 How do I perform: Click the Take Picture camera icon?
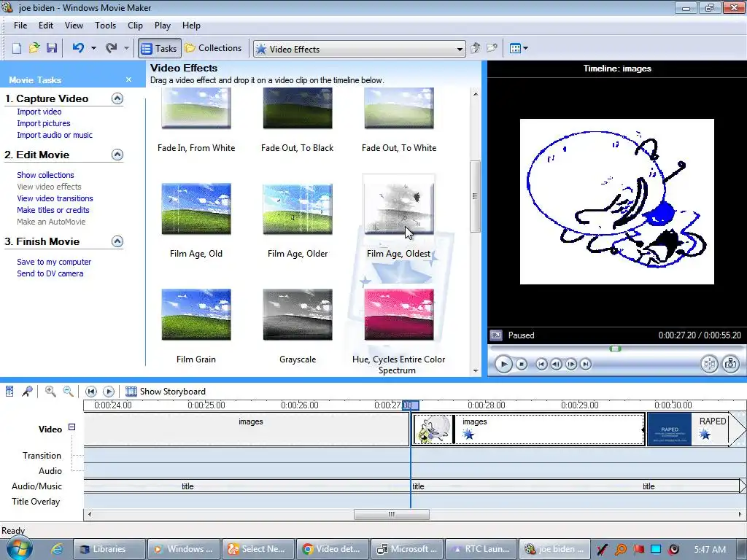coord(731,365)
